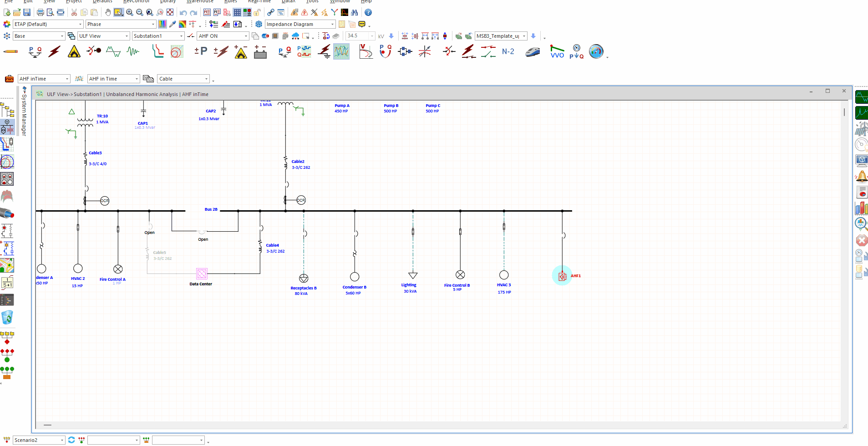Open the train traction analysis module
This screenshot has height=446, width=868.
(533, 52)
